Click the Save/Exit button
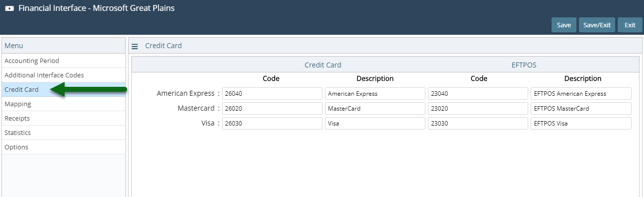This screenshot has width=644, height=197. tap(597, 25)
